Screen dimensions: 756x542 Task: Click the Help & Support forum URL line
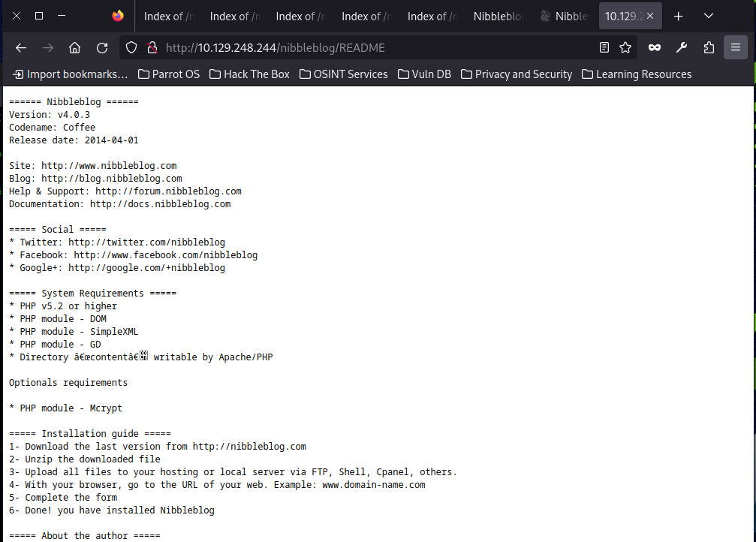pyautogui.click(x=125, y=191)
